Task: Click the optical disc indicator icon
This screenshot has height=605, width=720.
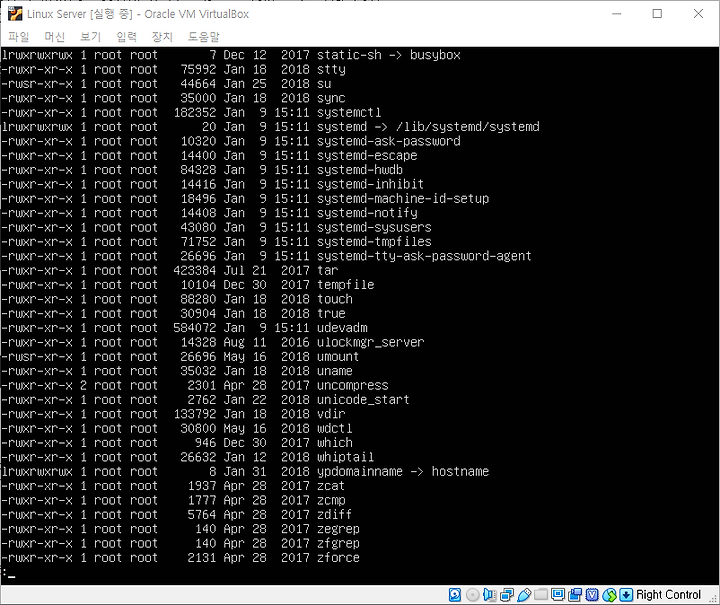Action: (x=472, y=595)
